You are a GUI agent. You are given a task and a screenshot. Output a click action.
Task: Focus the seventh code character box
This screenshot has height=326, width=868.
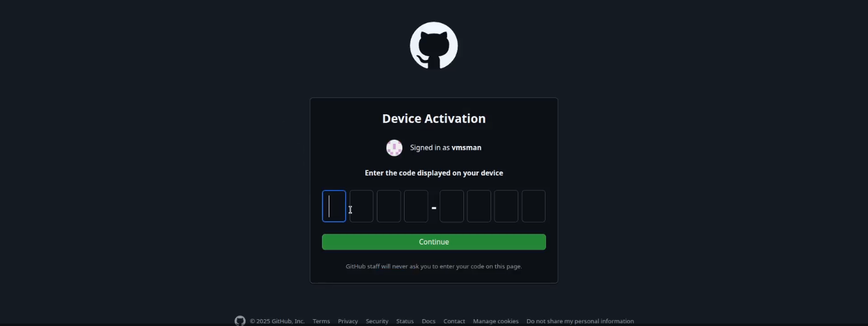pos(506,206)
